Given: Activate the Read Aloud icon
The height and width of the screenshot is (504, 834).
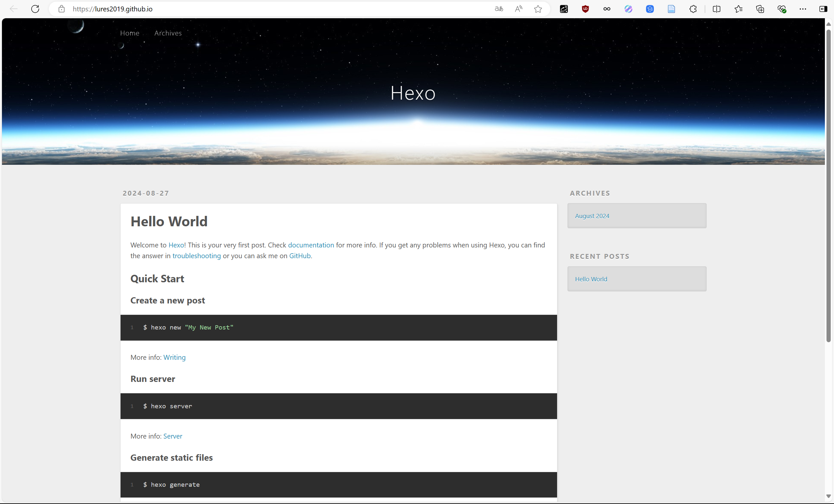Looking at the screenshot, I should 518,9.
